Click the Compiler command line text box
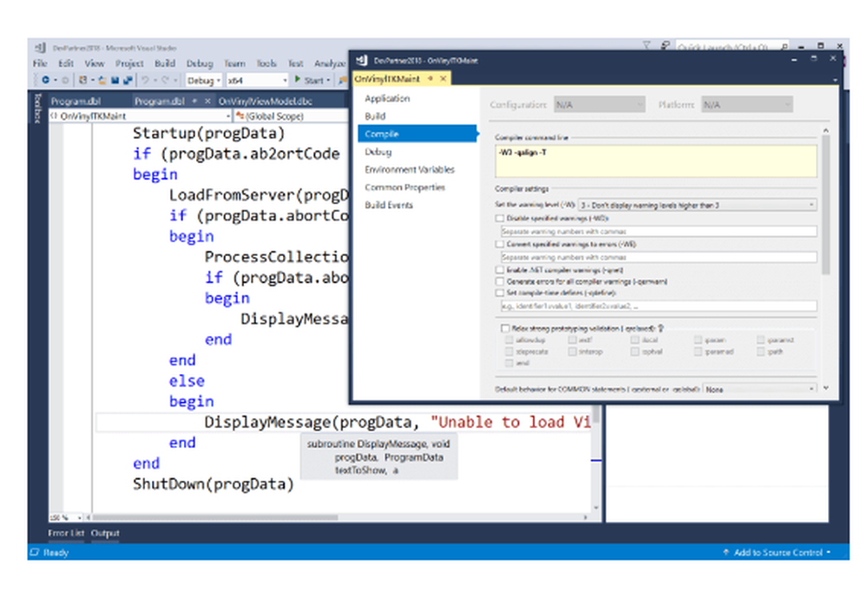 tap(656, 161)
